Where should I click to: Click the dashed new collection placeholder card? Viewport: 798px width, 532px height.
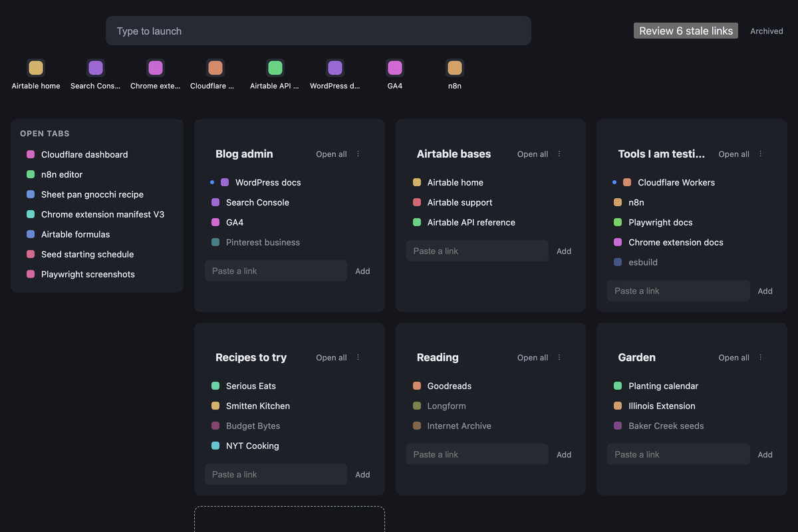pyautogui.click(x=289, y=519)
